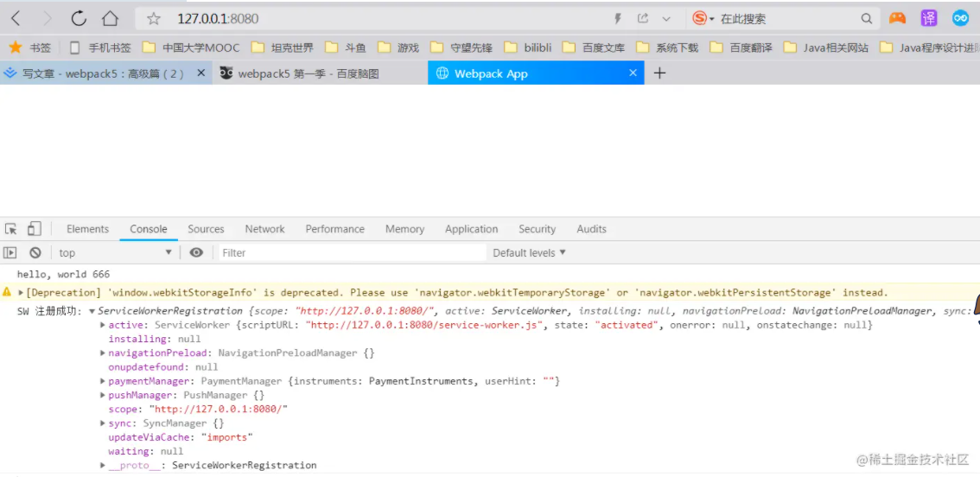Close the Webpack App tab
This screenshot has width=980, height=477.
click(x=633, y=73)
